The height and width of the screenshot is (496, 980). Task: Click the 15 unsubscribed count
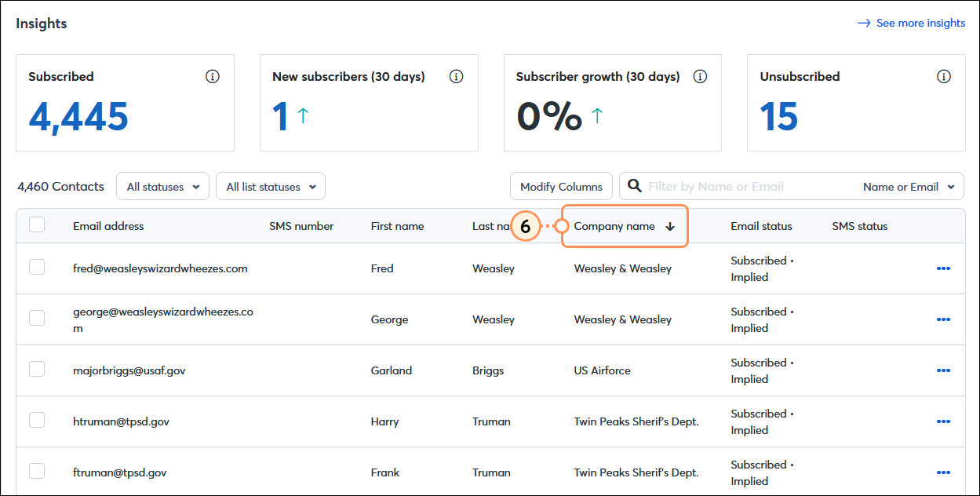point(779,116)
